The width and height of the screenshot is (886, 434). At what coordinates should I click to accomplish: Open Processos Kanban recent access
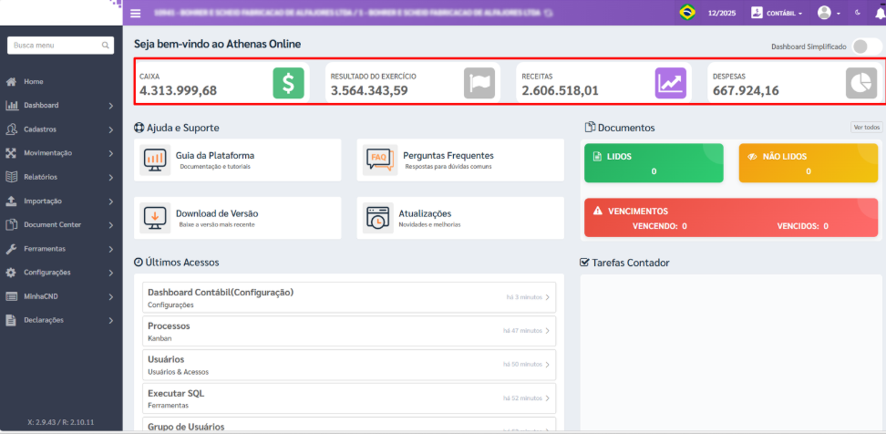[x=349, y=331]
